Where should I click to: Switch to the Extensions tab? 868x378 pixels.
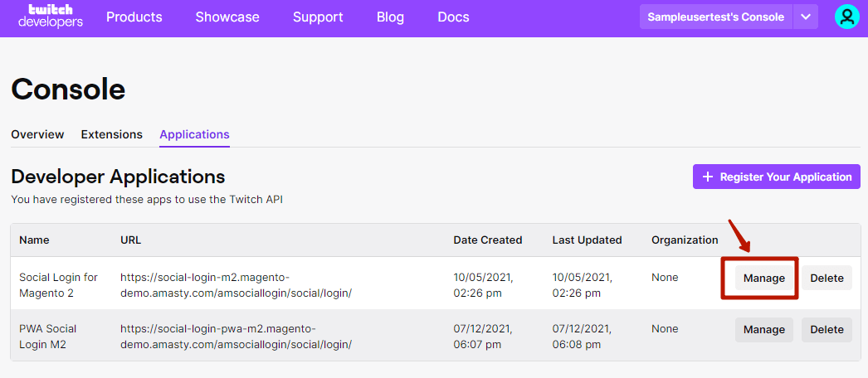(x=112, y=134)
